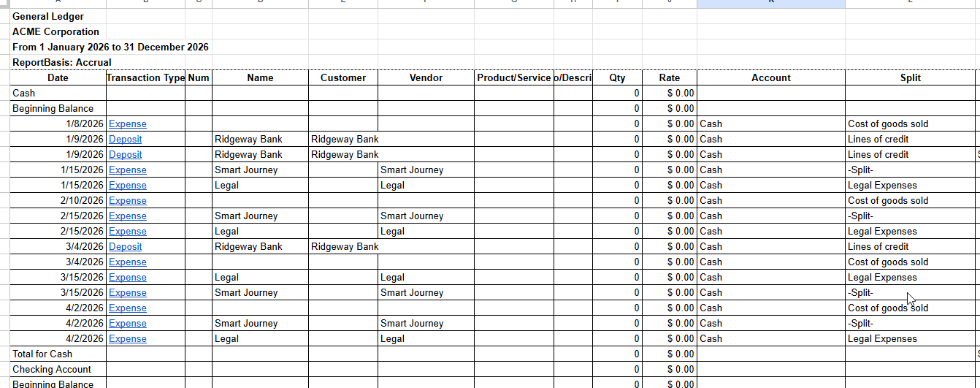Image resolution: width=980 pixels, height=388 pixels.
Task: Open the Expense link dated 1/8/2026
Action: (127, 124)
